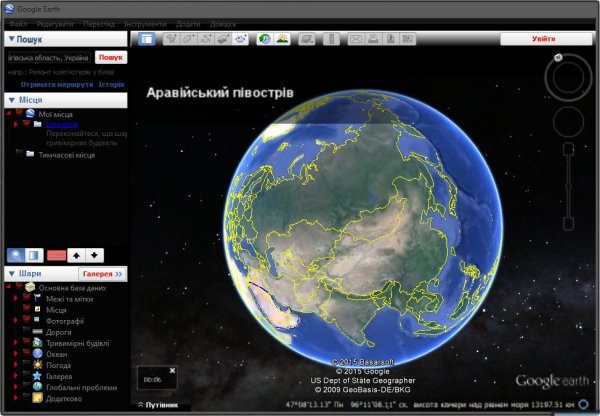600x416 pixels.
Task: Click the red Пошук search button
Action: 111,57
